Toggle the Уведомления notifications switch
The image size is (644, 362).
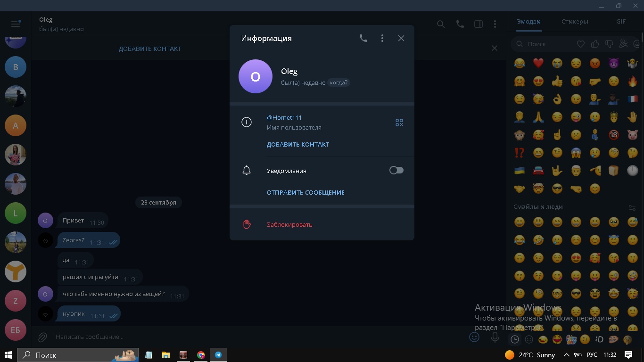point(396,170)
